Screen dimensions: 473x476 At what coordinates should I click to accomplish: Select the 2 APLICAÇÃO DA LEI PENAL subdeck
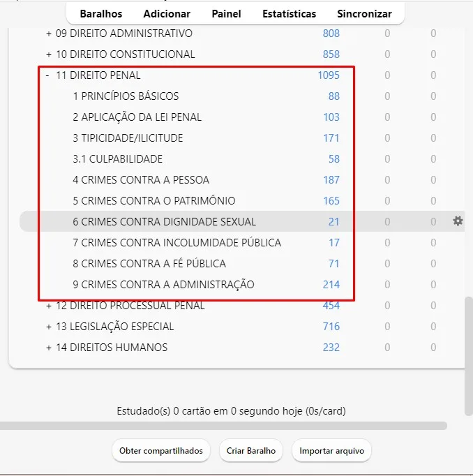coord(137,117)
